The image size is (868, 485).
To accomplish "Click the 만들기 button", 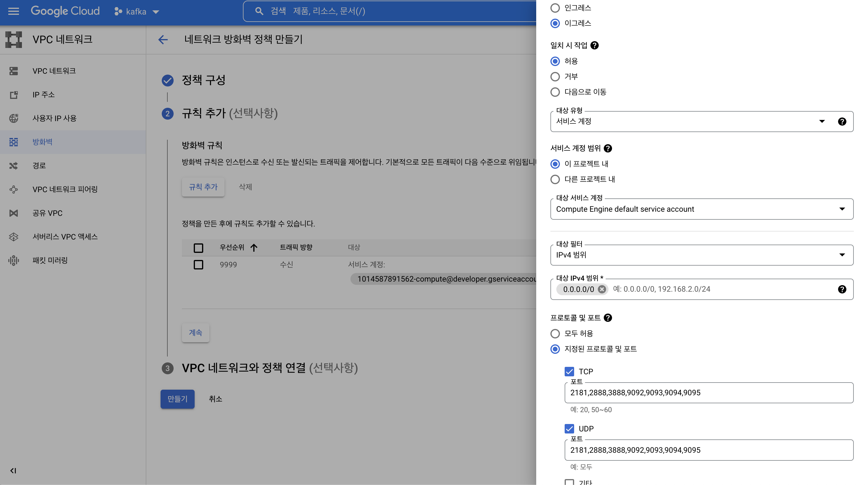I will [177, 399].
